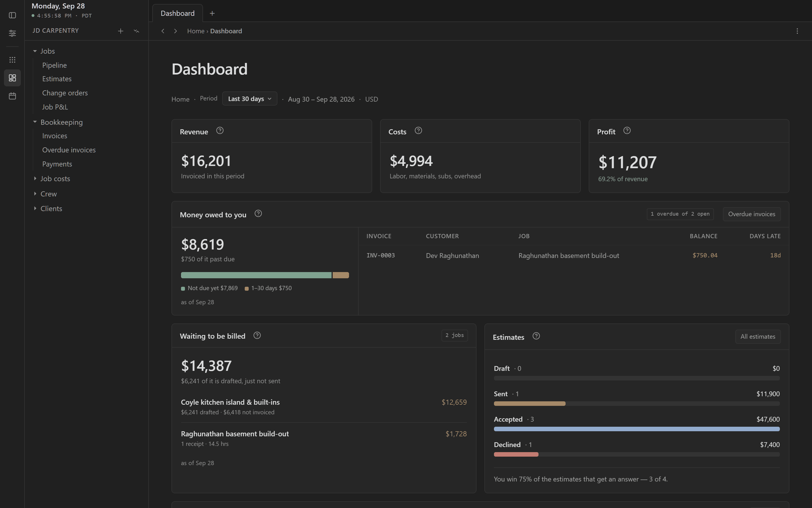The width and height of the screenshot is (812, 508).
Task: Click the 2 jobs badge
Action: [454, 335]
